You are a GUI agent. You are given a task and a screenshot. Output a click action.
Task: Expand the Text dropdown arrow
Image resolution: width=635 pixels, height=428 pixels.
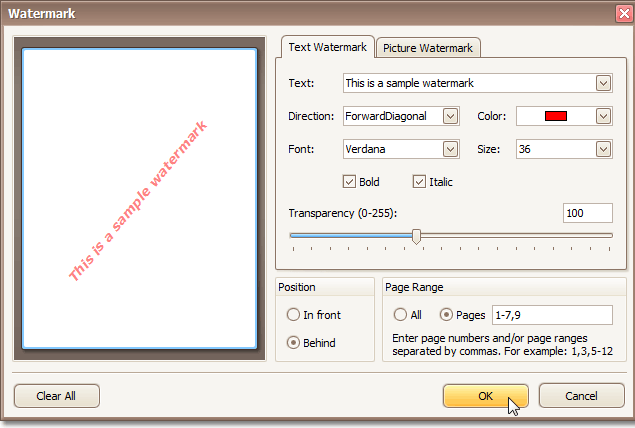[603, 83]
